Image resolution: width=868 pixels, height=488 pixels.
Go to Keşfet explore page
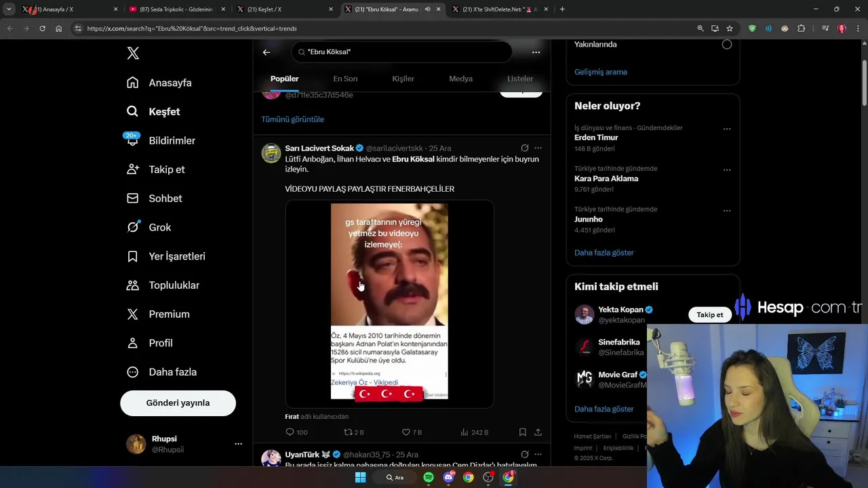153,112
